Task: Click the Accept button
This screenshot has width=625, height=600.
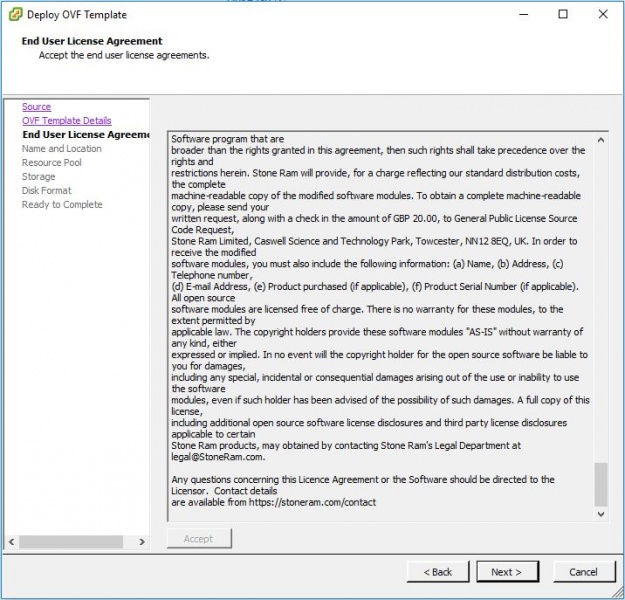Action: tap(199, 539)
